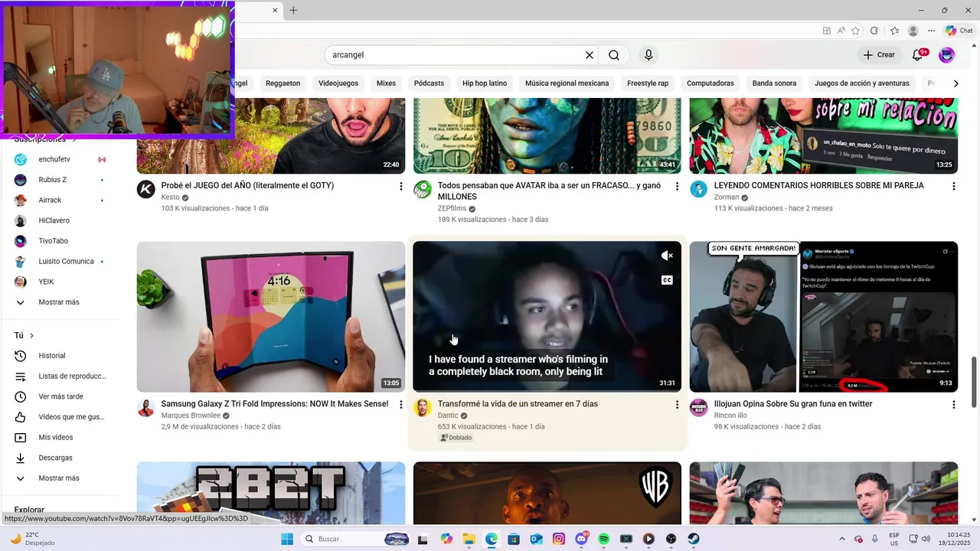Open options menu for Samsung Galaxy video
Viewport: 980px width, 551px height.
400,404
